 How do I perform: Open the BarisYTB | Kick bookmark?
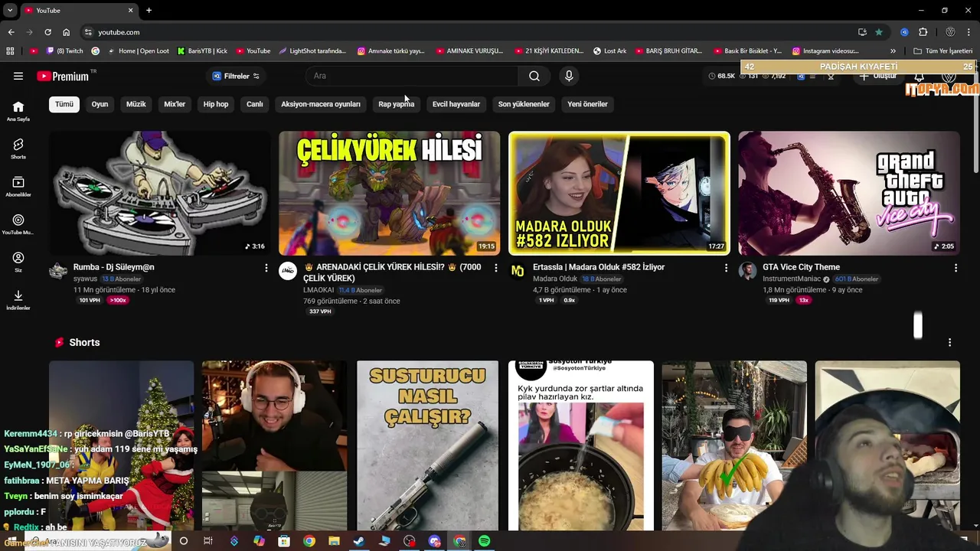point(202,51)
